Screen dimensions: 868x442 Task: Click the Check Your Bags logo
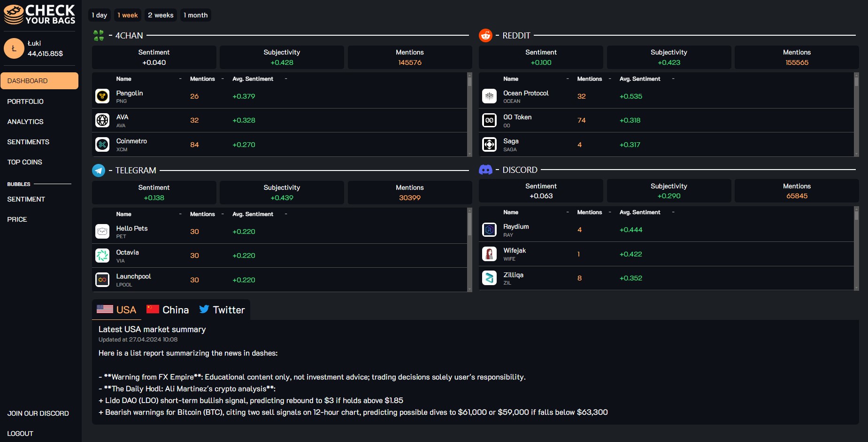click(39, 15)
